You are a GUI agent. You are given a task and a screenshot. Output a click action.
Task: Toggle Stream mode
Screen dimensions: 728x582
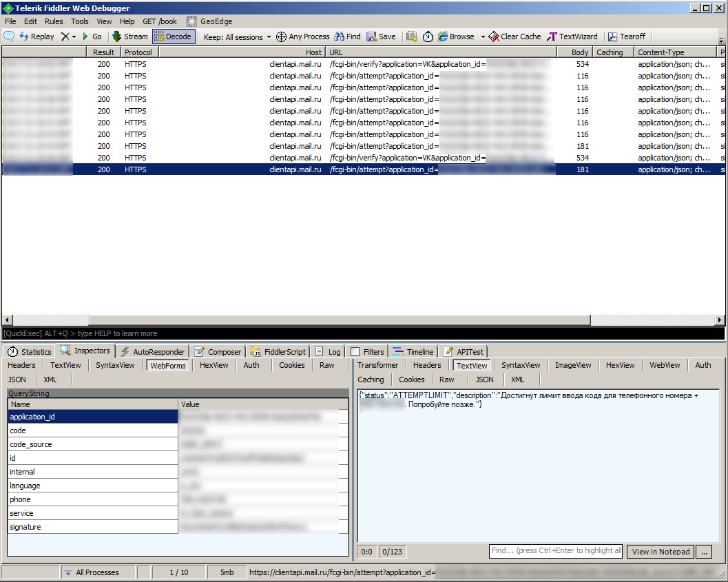pyautogui.click(x=130, y=37)
